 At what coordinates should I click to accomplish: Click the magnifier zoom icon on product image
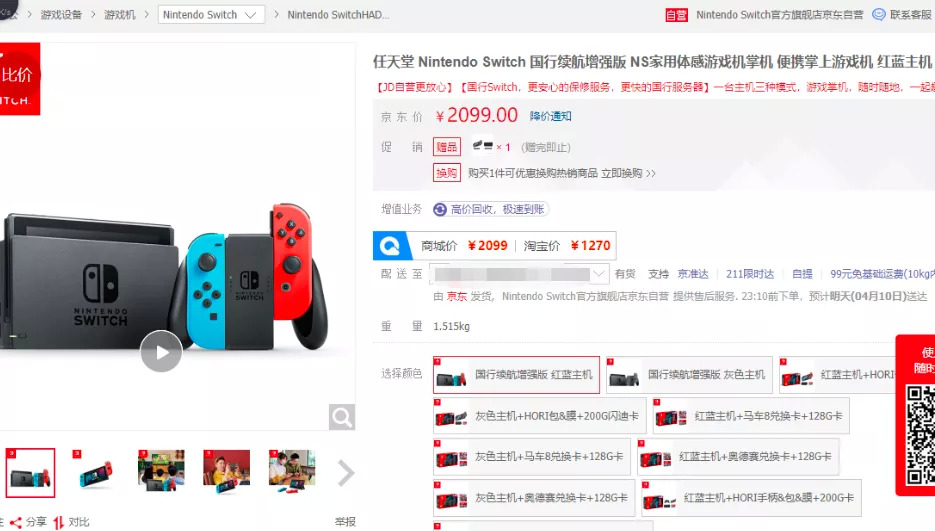click(342, 417)
